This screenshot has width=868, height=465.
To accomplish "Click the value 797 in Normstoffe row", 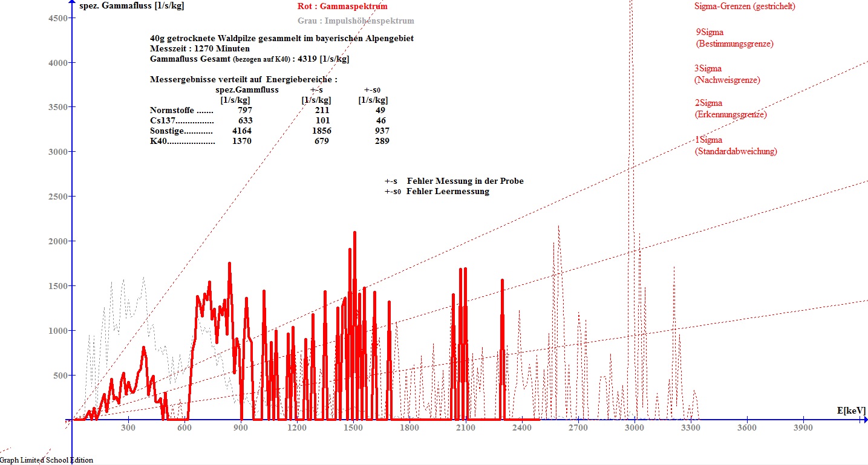I will tap(245, 111).
